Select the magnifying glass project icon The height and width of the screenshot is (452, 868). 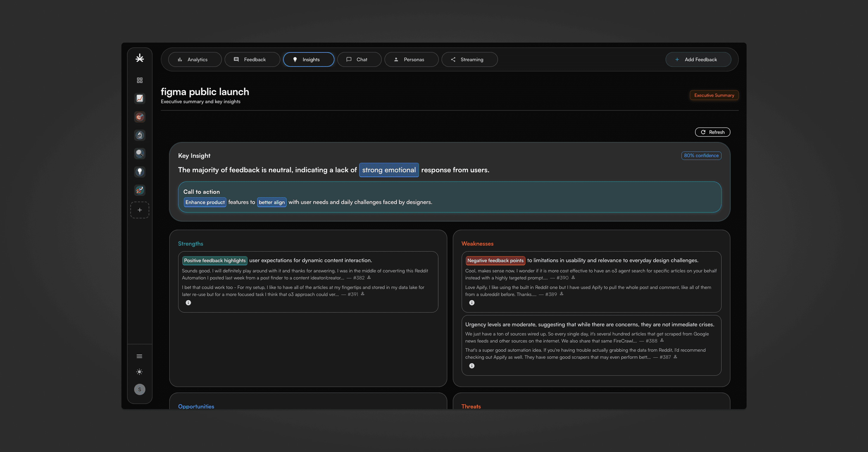click(140, 153)
